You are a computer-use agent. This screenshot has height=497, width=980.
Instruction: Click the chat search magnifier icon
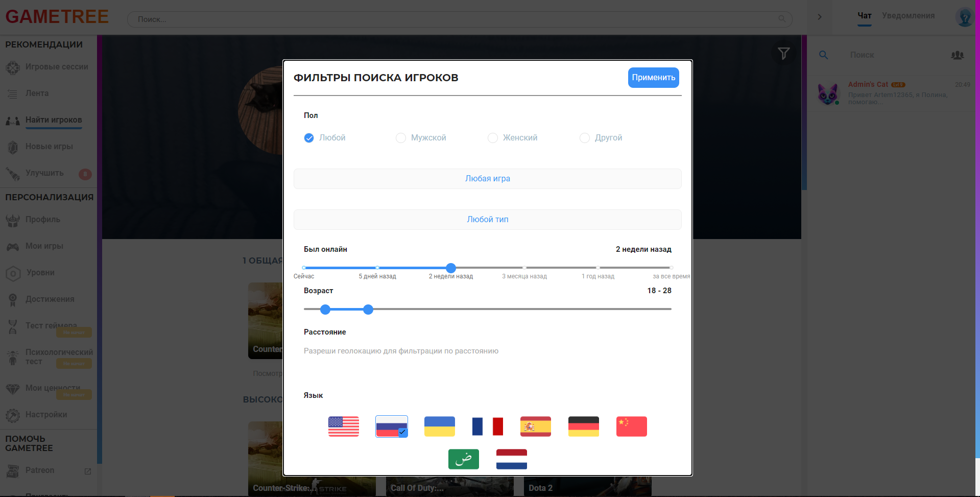[823, 55]
